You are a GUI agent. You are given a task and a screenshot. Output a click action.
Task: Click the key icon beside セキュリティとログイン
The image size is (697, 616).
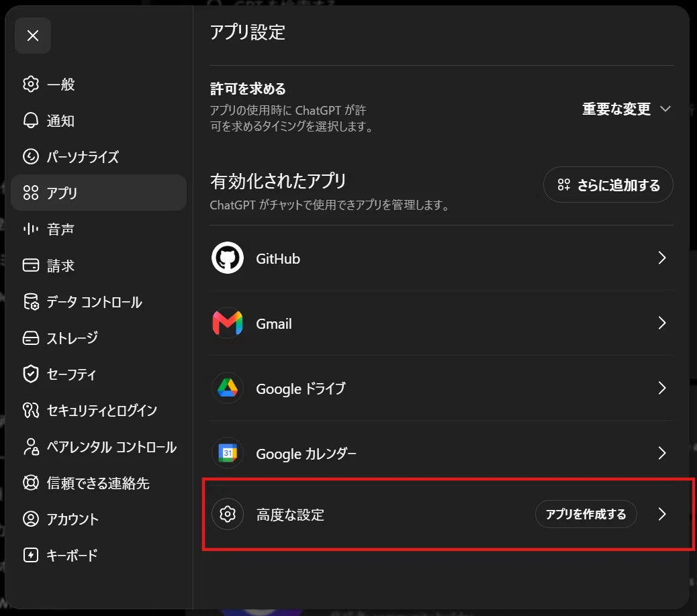[x=31, y=410]
